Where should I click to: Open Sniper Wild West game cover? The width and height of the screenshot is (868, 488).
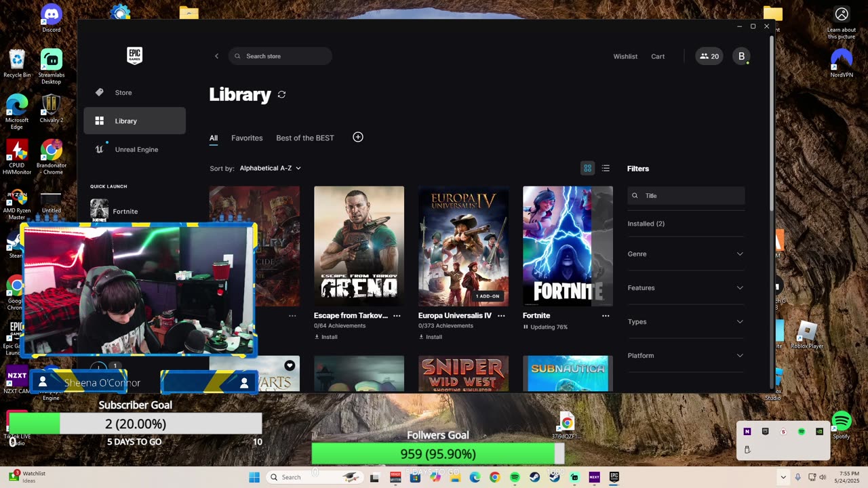pyautogui.click(x=463, y=373)
